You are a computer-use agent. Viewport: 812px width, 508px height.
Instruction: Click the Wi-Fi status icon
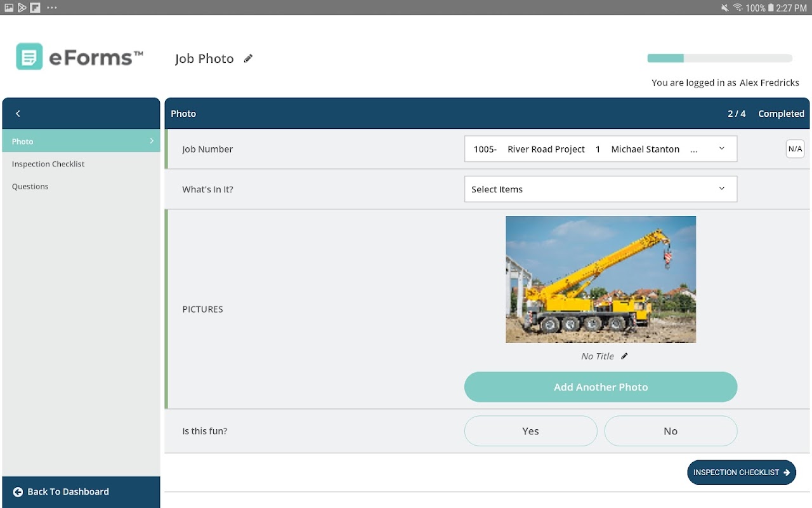click(738, 8)
